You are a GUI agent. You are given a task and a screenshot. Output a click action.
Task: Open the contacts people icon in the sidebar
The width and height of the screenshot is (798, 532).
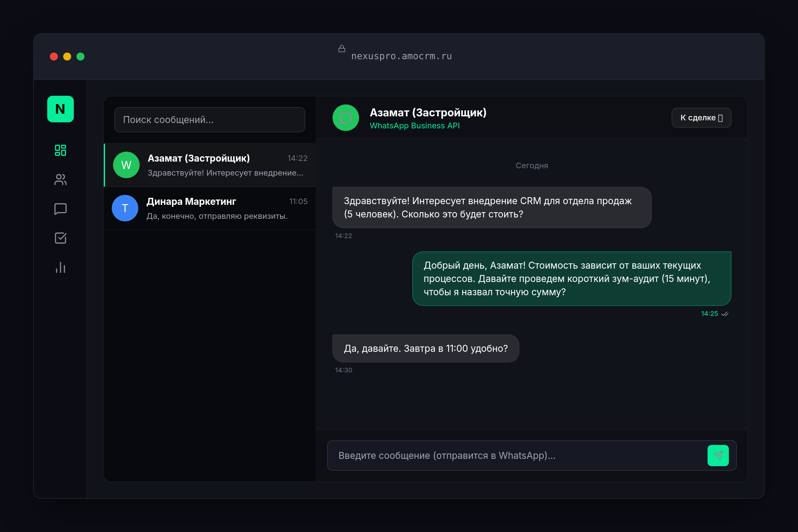(x=61, y=180)
